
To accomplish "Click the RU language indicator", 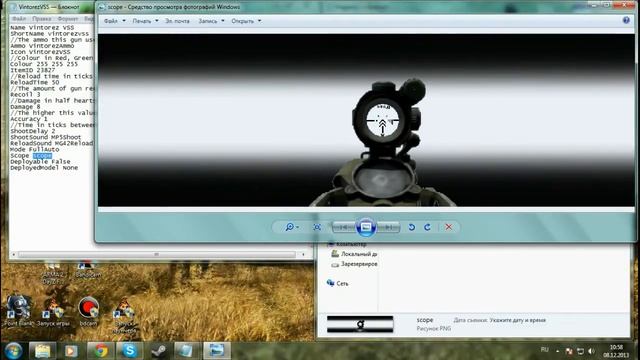I will click(544, 350).
